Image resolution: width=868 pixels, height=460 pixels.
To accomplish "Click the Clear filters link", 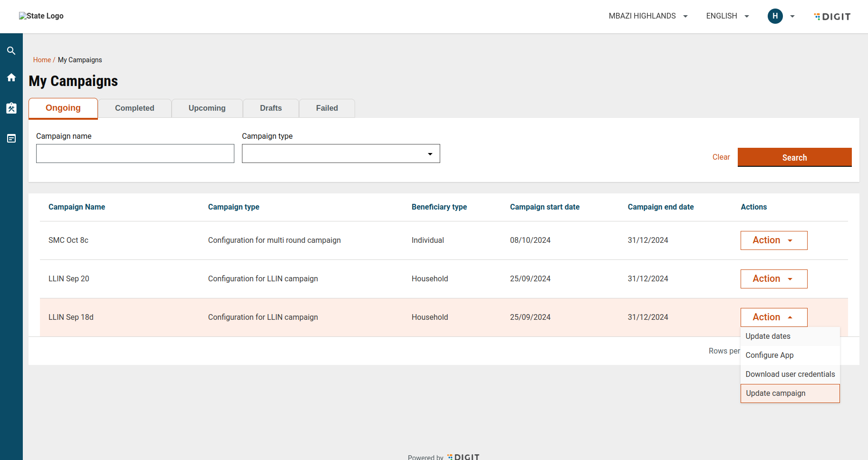I will [x=721, y=157].
